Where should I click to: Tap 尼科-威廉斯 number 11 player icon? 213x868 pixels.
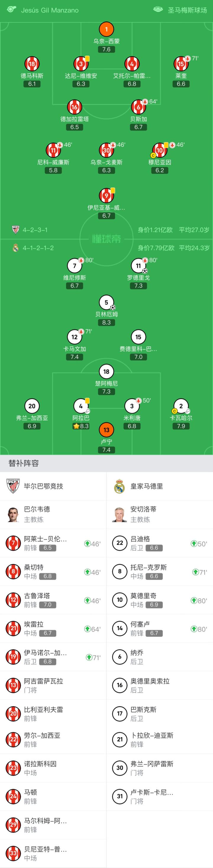[53, 150]
